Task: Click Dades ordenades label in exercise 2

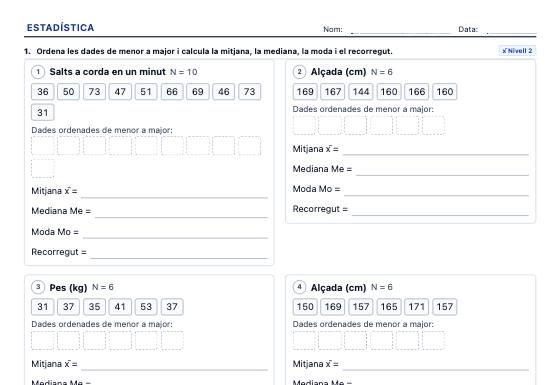Action: point(363,109)
